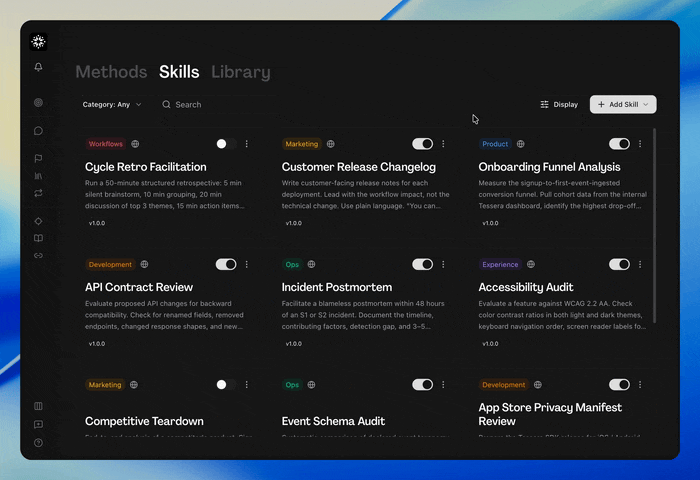
Task: Click the Workflows category tag
Action: tap(105, 144)
